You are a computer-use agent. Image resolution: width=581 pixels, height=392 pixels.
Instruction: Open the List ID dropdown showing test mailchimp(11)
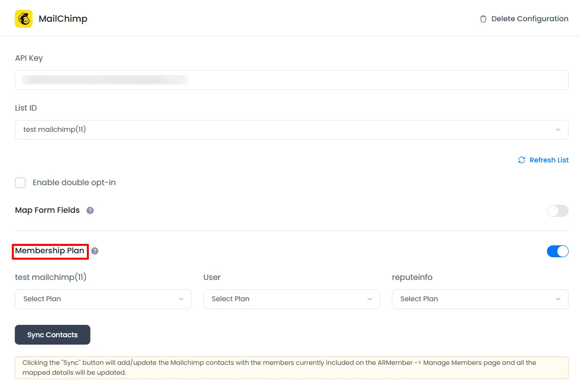[291, 130]
